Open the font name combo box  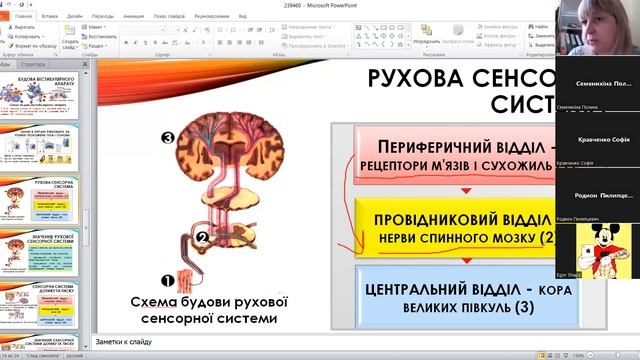click(x=143, y=30)
